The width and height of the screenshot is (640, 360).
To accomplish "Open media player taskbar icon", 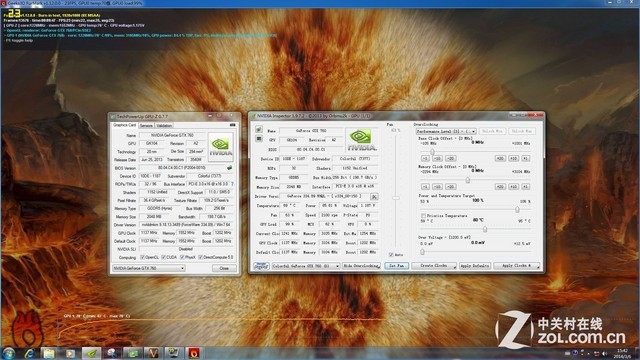I will point(70,353).
